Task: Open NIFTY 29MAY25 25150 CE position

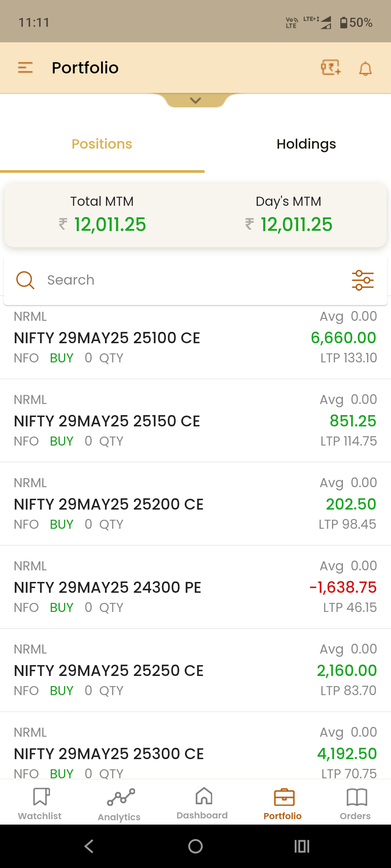Action: coord(195,421)
